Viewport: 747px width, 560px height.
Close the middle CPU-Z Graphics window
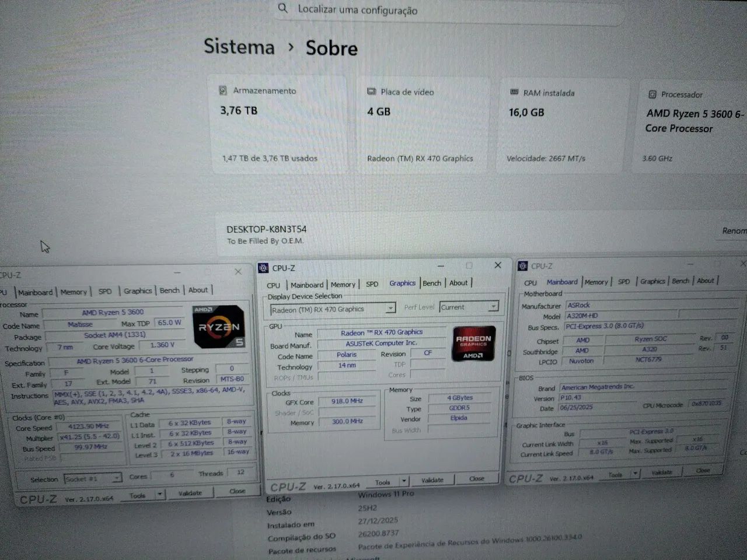(x=498, y=265)
